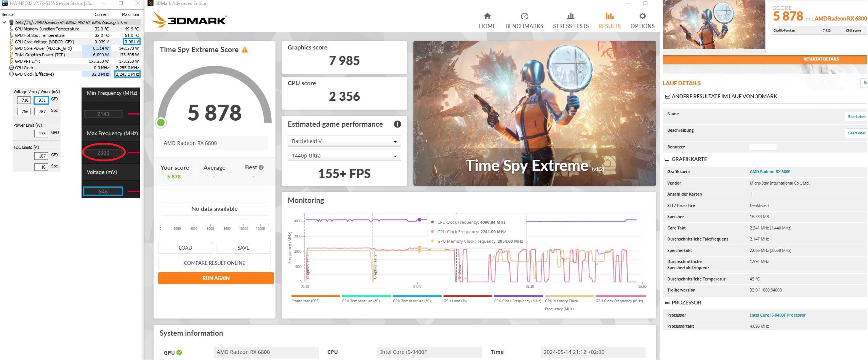This screenshot has height=360, width=868.
Task: Click the chip icon of GPU [#0] row
Action: click(11, 22)
